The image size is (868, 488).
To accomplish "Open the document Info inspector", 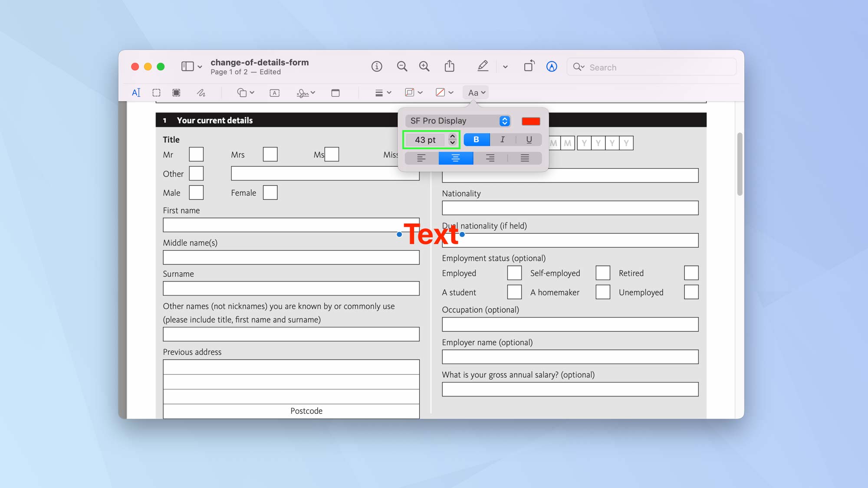I will point(376,66).
